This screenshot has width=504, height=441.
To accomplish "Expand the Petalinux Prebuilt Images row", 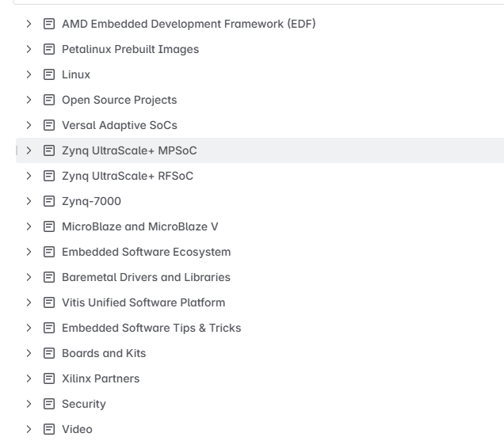I will 29,49.
